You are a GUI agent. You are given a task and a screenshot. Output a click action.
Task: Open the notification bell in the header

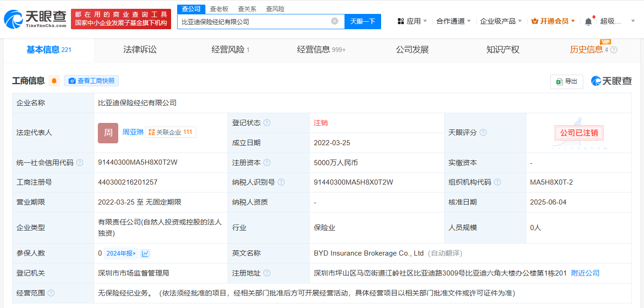[588, 21]
